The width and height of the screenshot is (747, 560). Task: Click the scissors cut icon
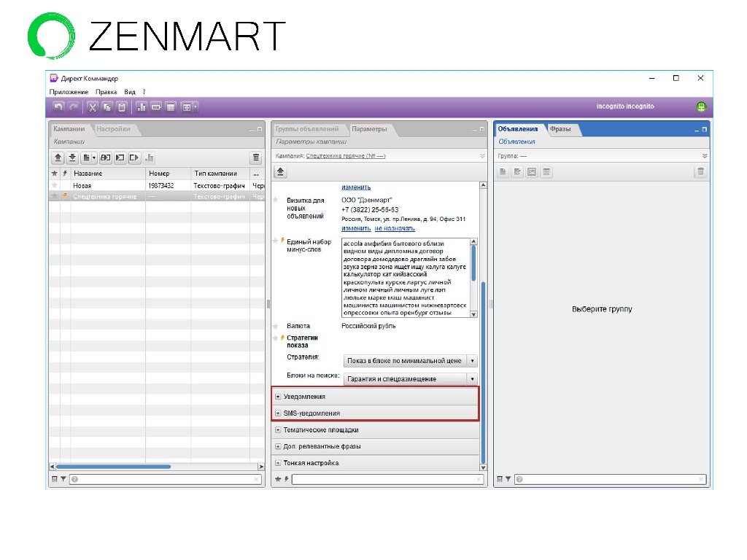click(93, 107)
